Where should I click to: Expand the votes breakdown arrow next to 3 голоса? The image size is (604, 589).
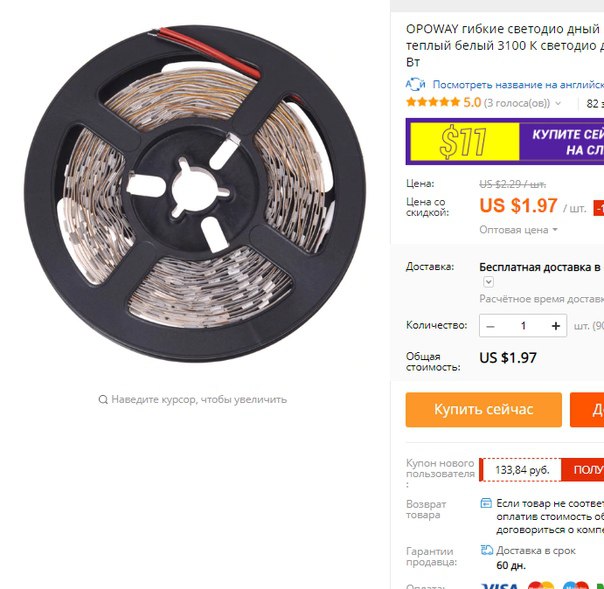pos(558,103)
